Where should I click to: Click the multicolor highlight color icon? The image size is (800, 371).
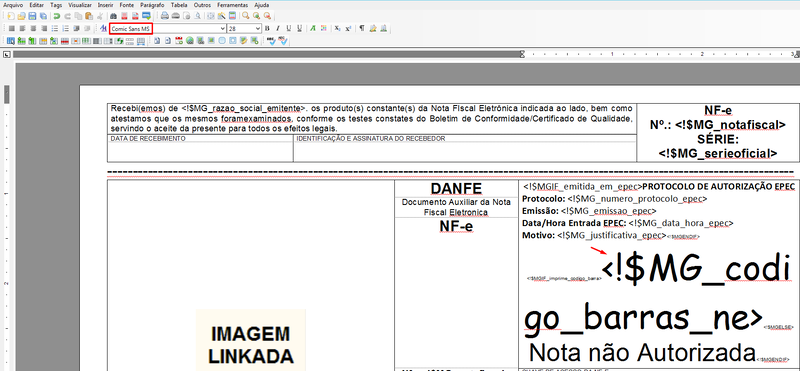[323, 28]
